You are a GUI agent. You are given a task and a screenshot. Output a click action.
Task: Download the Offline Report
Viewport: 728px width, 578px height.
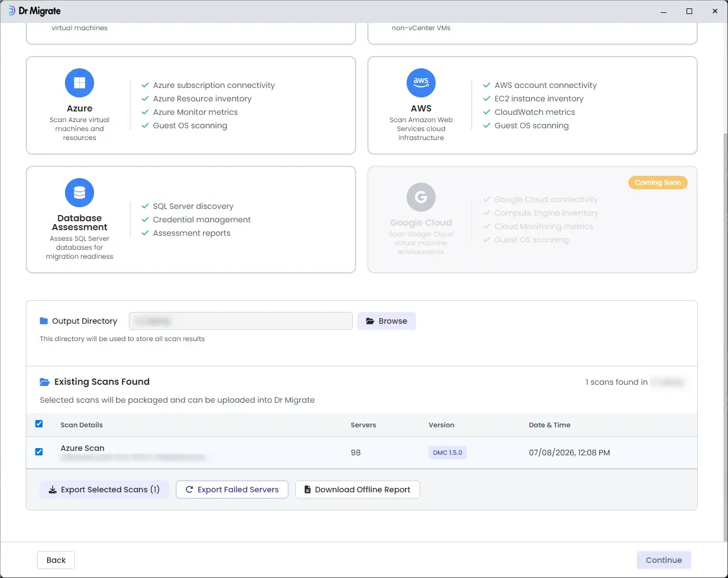tap(357, 490)
